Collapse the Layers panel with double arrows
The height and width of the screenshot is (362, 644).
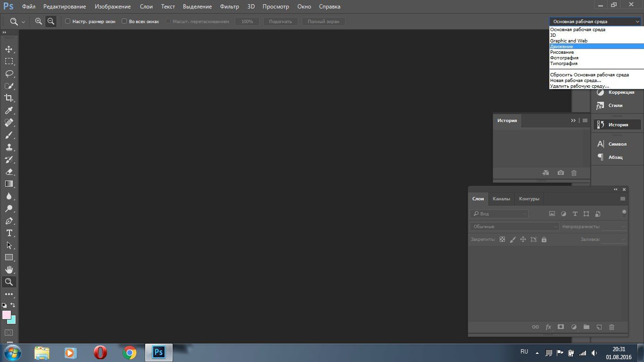click(615, 189)
